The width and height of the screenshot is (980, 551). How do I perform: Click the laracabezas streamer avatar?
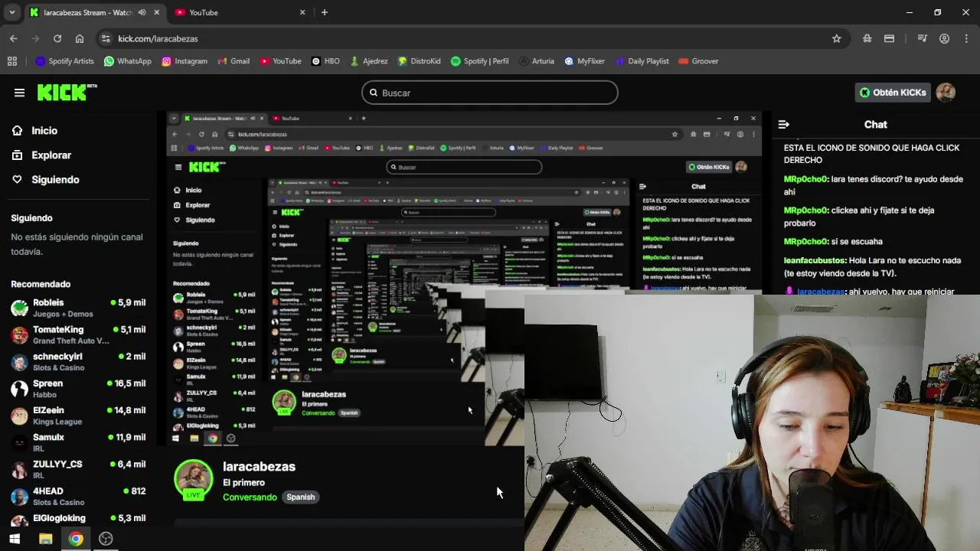193,479
